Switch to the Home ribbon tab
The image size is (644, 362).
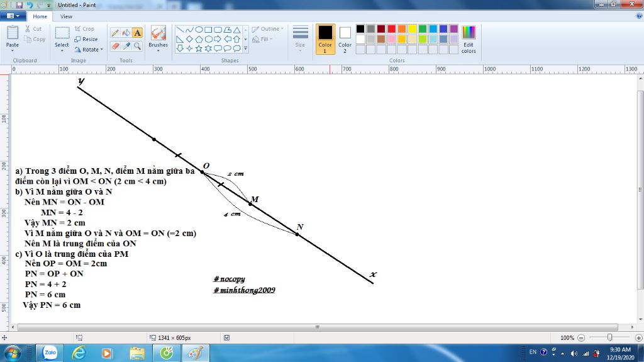(x=40, y=16)
